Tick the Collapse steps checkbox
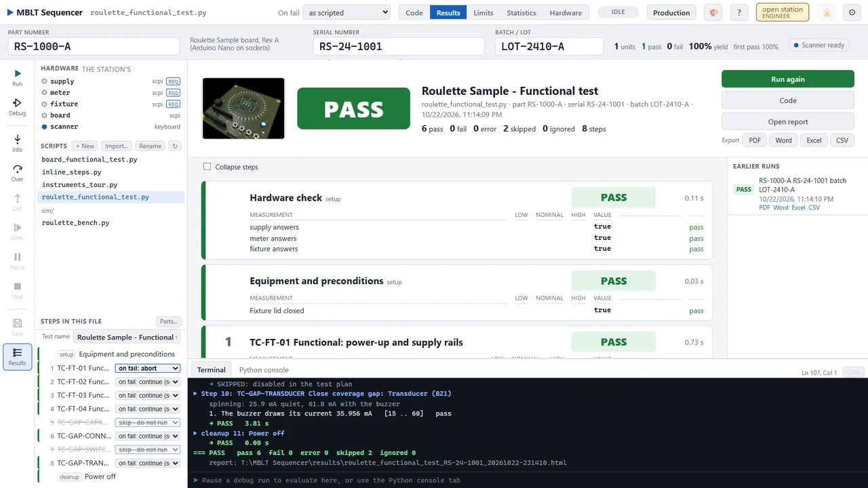The image size is (868, 488). [208, 167]
